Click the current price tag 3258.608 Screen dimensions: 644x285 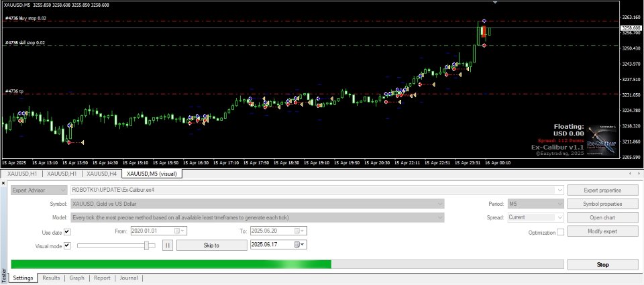pos(631,28)
